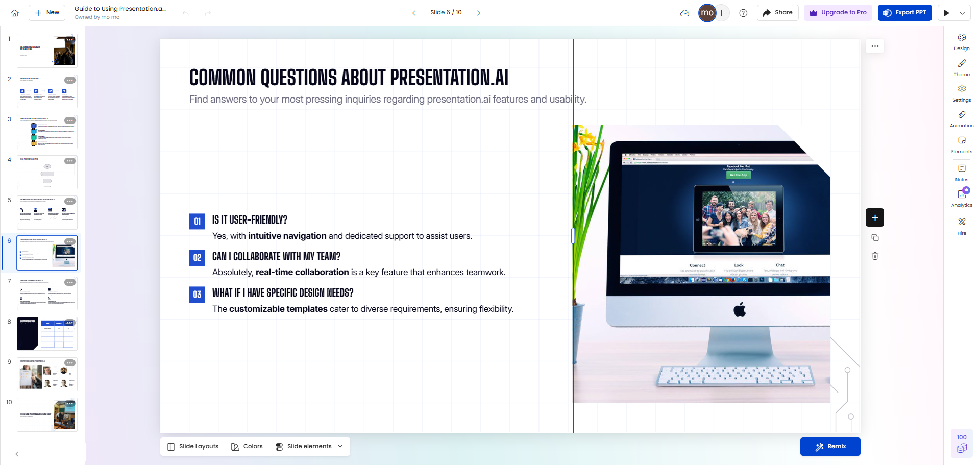This screenshot has height=465, width=980.
Task: Open the Elements panel
Action: tap(962, 144)
